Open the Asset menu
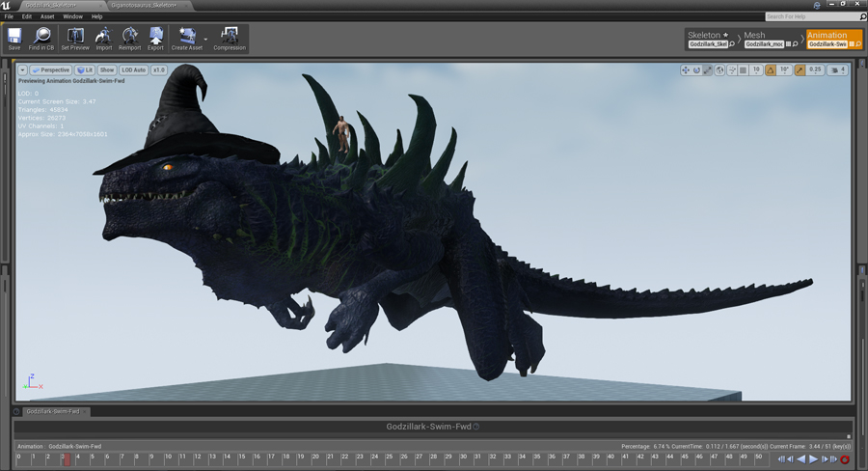This screenshot has height=471, width=868. coord(47,16)
